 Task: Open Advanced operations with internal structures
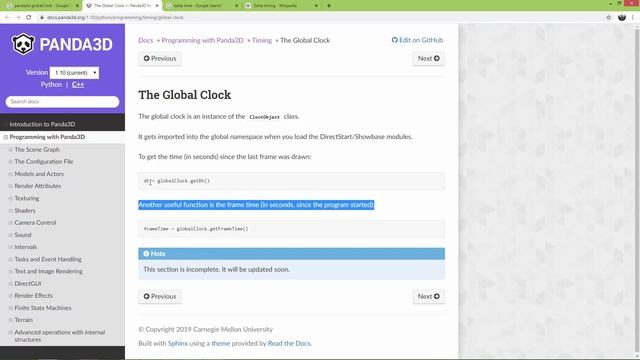click(x=60, y=336)
